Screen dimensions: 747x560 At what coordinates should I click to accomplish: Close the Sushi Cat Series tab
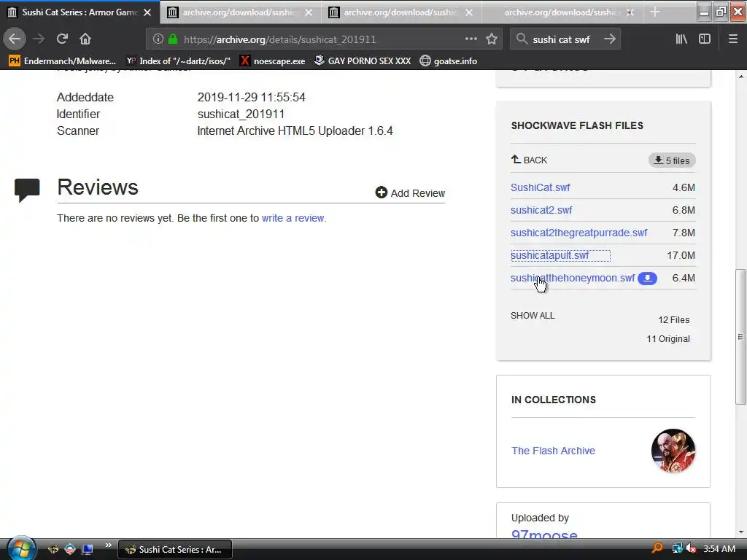tap(147, 12)
